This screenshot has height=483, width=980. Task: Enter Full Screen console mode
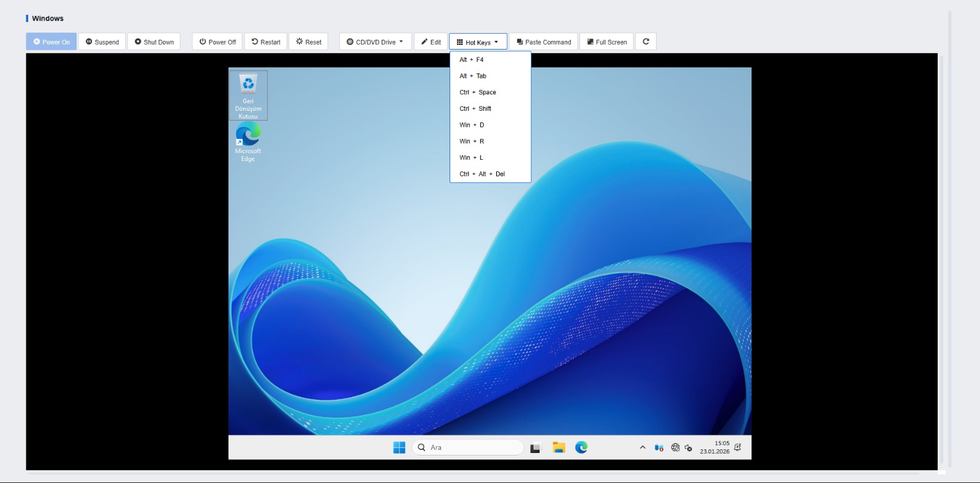(x=606, y=42)
